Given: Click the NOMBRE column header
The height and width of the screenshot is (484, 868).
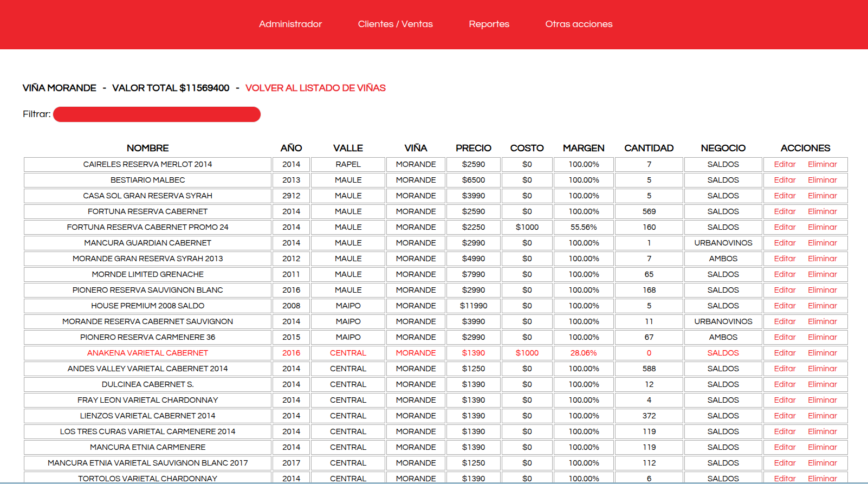Looking at the screenshot, I should pos(147,148).
